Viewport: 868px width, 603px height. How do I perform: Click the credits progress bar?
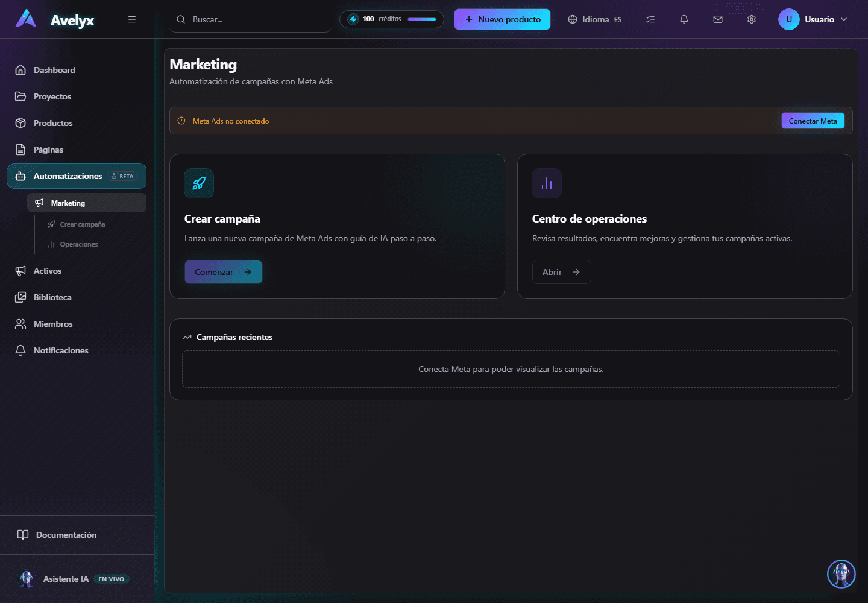[422, 19]
